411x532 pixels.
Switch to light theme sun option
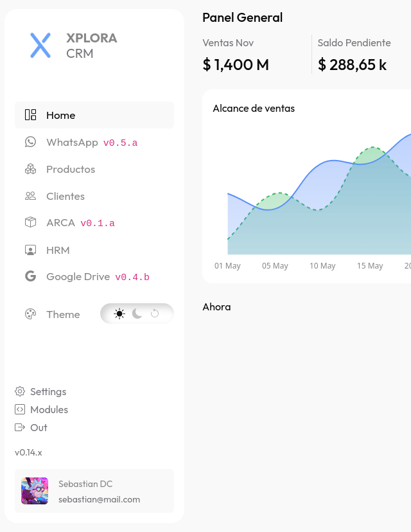pyautogui.click(x=119, y=314)
